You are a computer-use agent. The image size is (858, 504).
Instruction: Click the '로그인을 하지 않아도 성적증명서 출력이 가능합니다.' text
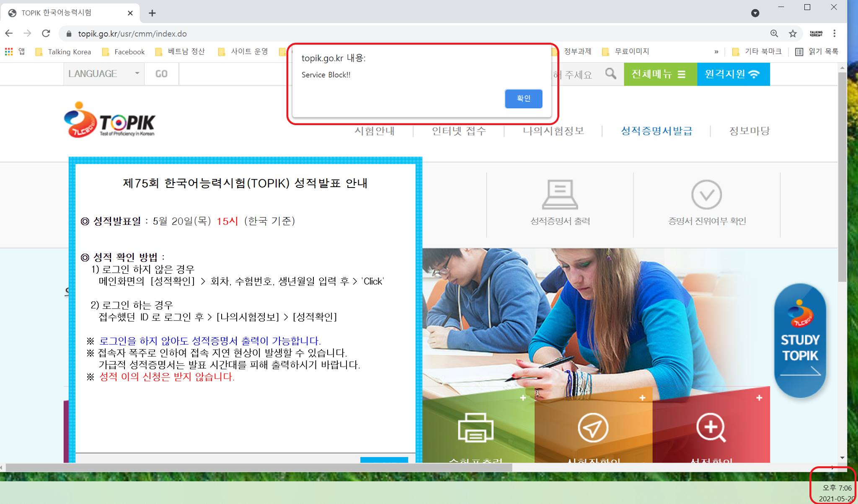coord(210,341)
